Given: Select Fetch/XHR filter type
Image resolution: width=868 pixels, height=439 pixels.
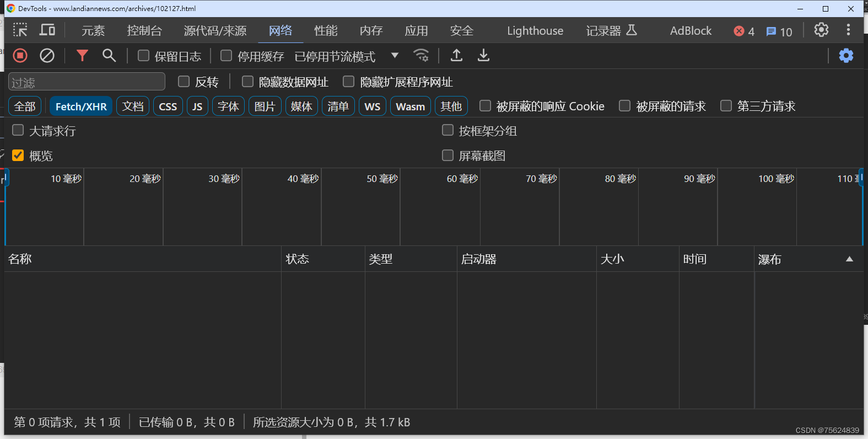Looking at the screenshot, I should 81,106.
